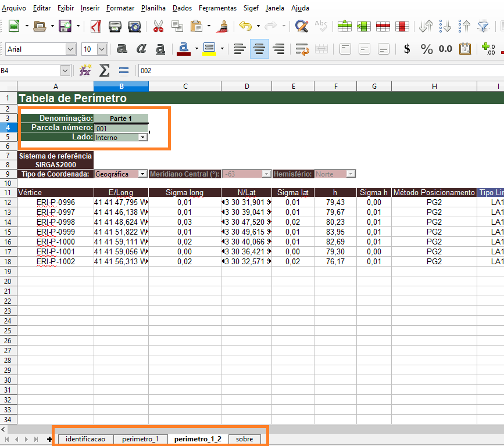
Task: Click the Print icon in toolbar
Action: [115, 26]
